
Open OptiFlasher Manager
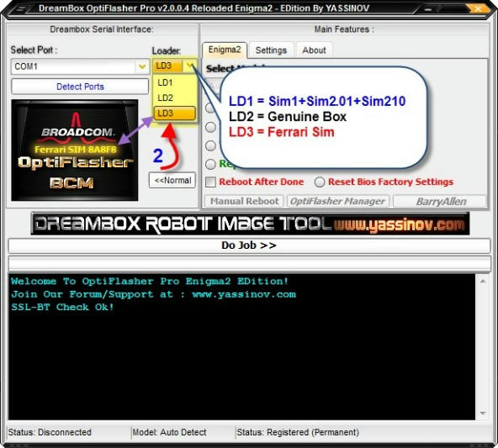[338, 201]
